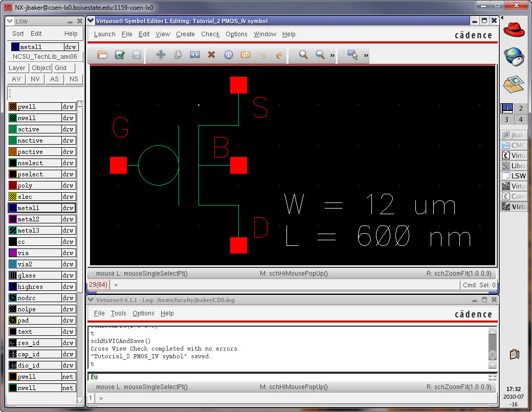
Task: Click the Zoom Out magnifier icon
Action: [320, 55]
